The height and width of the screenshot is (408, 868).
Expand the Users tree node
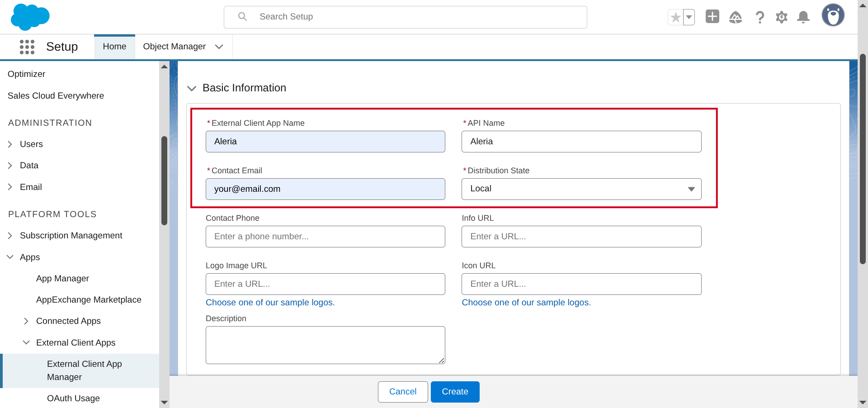point(10,144)
